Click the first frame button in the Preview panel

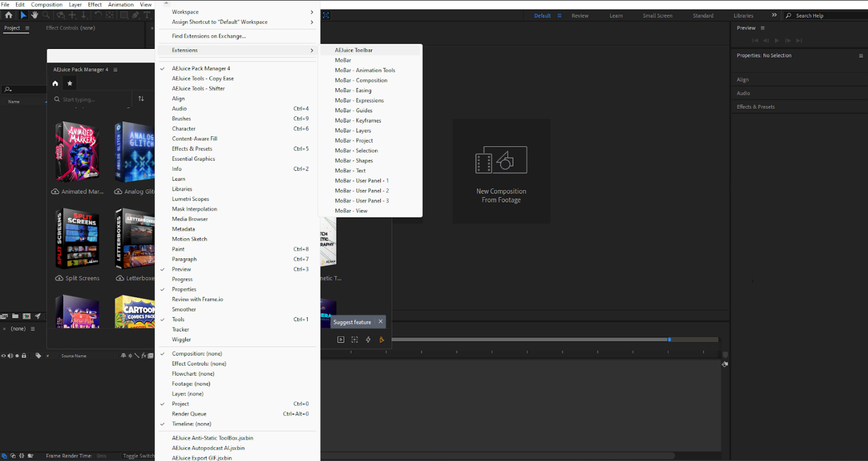(x=755, y=40)
